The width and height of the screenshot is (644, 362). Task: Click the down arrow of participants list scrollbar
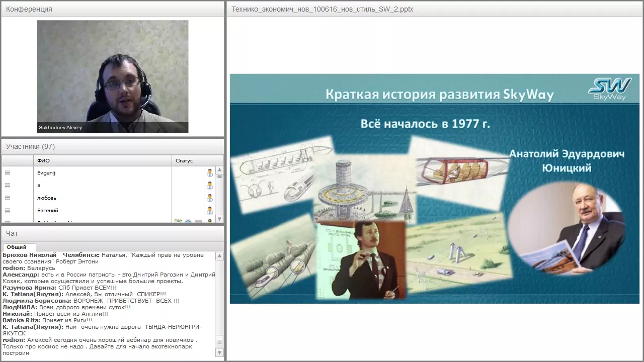click(219, 219)
